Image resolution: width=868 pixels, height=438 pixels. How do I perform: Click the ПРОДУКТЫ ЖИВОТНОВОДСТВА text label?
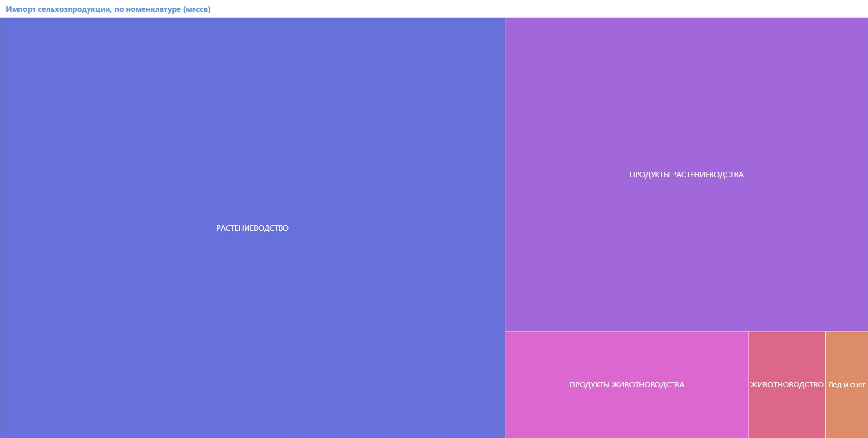pyautogui.click(x=627, y=385)
